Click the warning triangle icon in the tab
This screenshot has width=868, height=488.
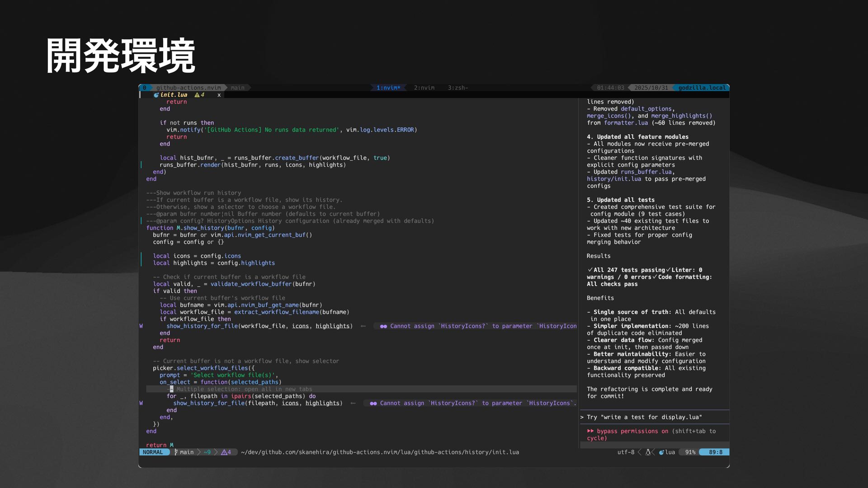click(x=197, y=95)
